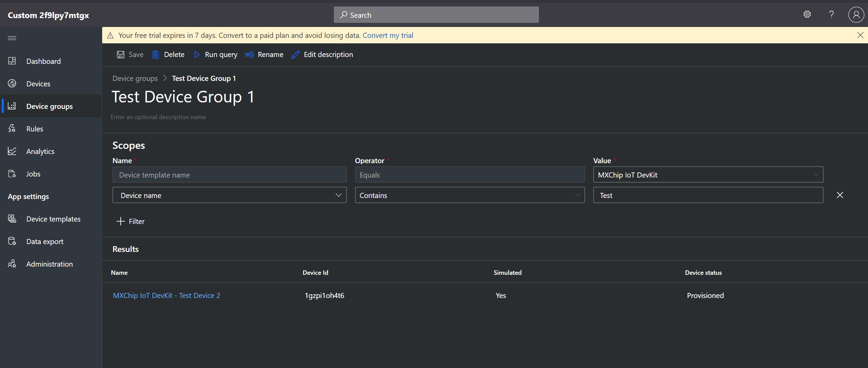The image size is (868, 368).
Task: Open the settings gear icon
Action: click(807, 14)
